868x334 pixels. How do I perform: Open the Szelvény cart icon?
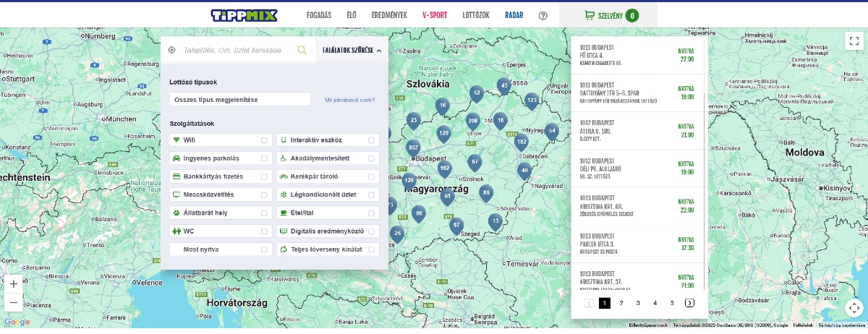(590, 15)
